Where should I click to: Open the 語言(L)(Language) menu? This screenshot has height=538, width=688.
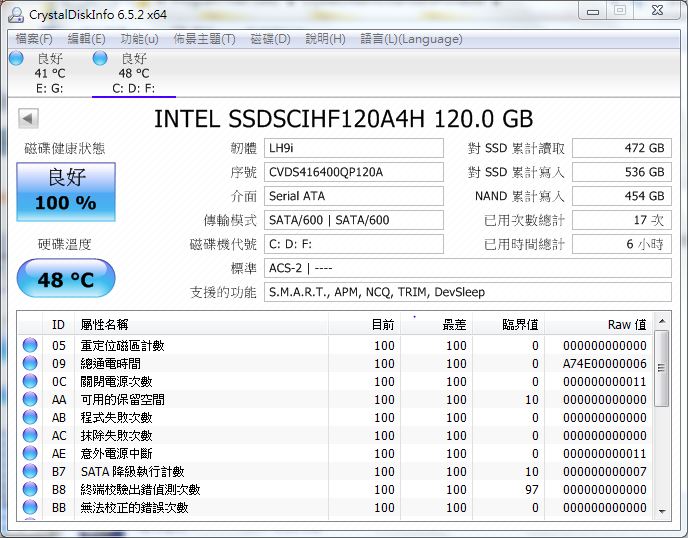(x=411, y=39)
